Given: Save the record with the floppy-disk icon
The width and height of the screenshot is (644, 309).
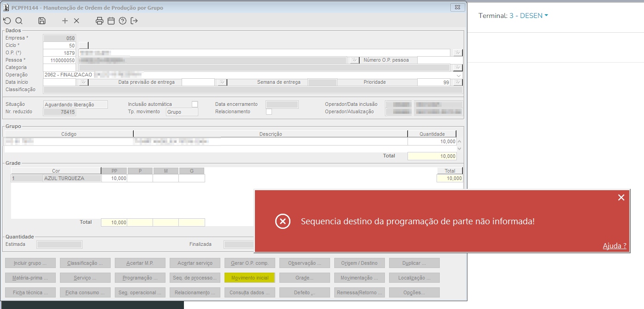Looking at the screenshot, I should (x=42, y=21).
